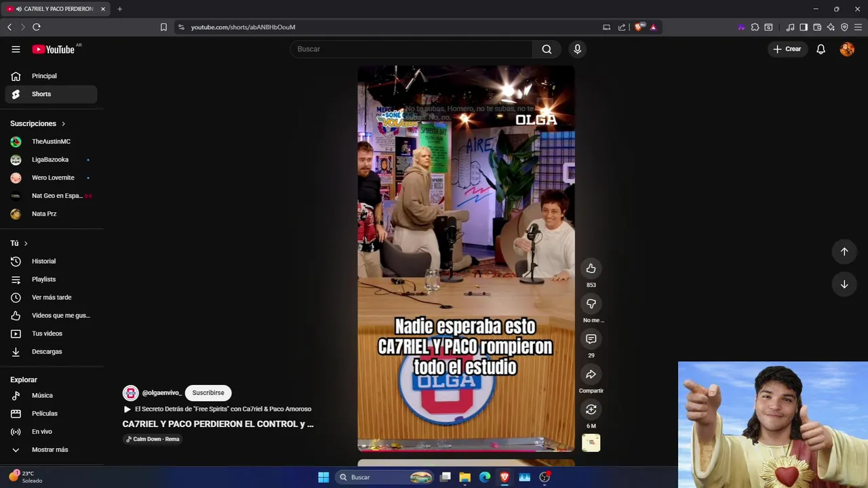Open File Explorer from the taskbar

coord(465,477)
